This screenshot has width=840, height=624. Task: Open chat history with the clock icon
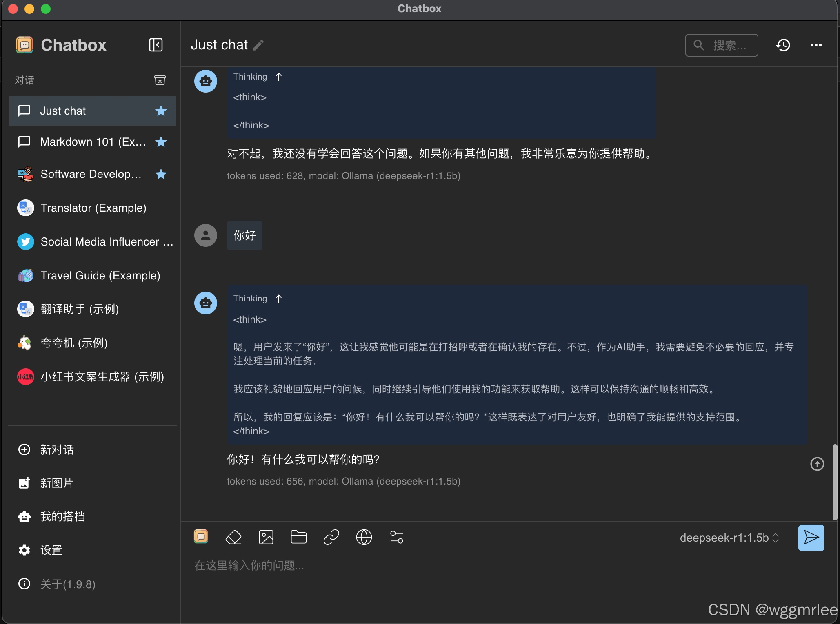click(x=783, y=45)
